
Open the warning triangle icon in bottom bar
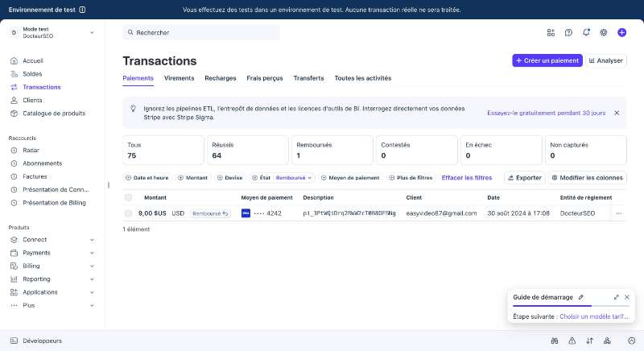pos(572,341)
